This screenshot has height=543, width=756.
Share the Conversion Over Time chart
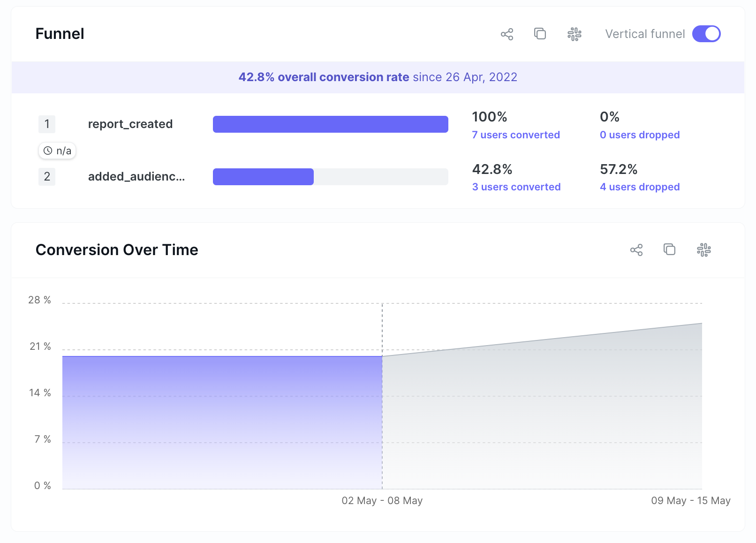click(636, 250)
